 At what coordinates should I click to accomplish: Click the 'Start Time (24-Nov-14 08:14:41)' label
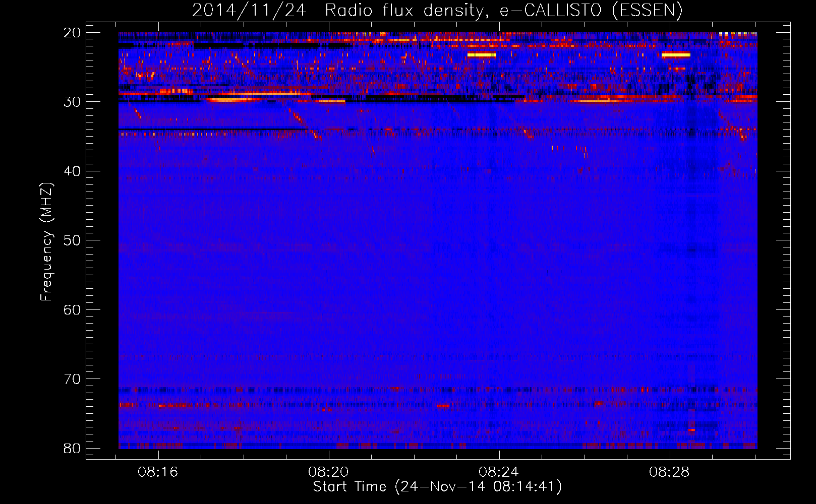click(437, 487)
